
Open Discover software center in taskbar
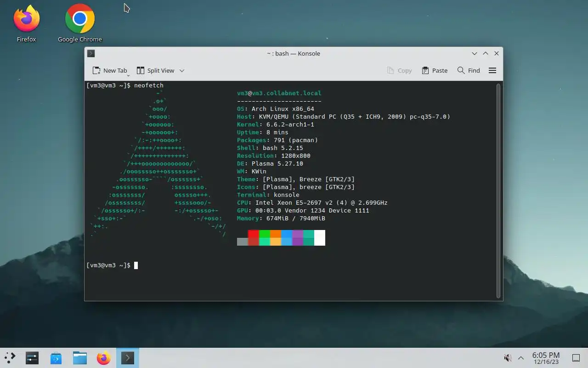point(56,357)
